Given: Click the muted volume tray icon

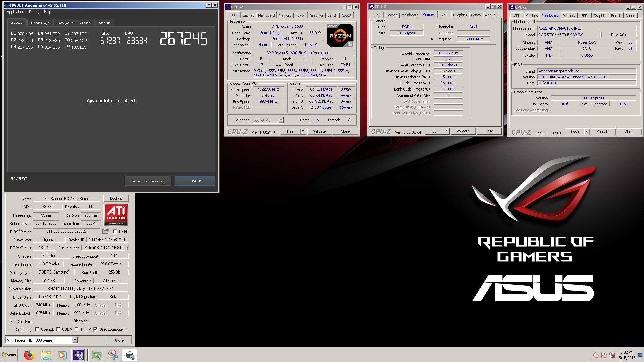Looking at the screenshot, I should coord(596,355).
